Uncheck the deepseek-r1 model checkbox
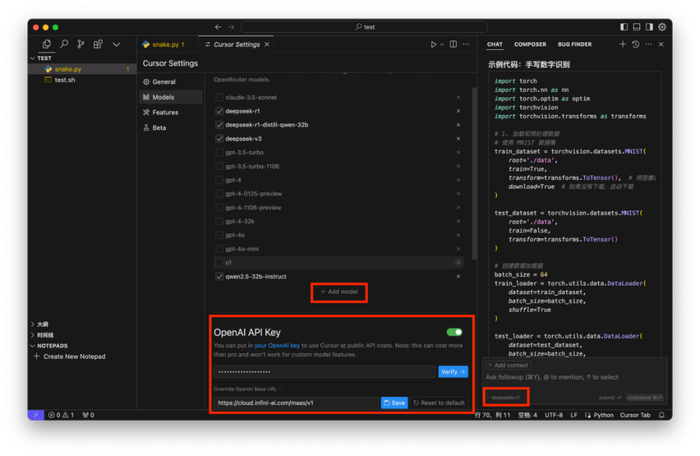The height and width of the screenshot is (456, 700). pos(220,111)
